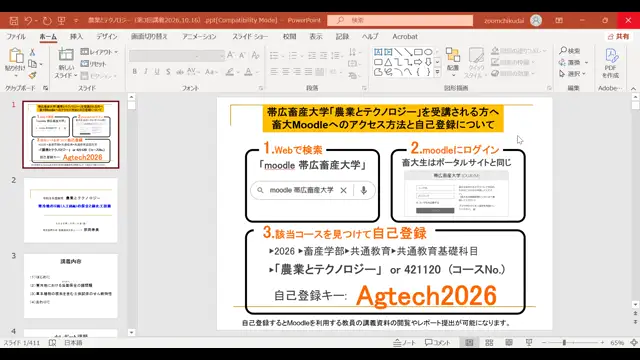Image resolution: width=640 pixels, height=360 pixels.
Task: Click the Save icon in title bar
Action: [13, 20]
